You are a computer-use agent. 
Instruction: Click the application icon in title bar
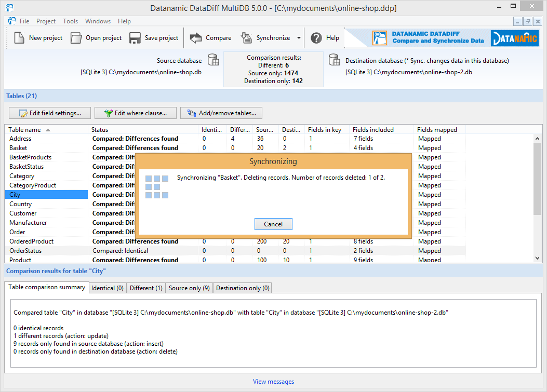[9, 7]
